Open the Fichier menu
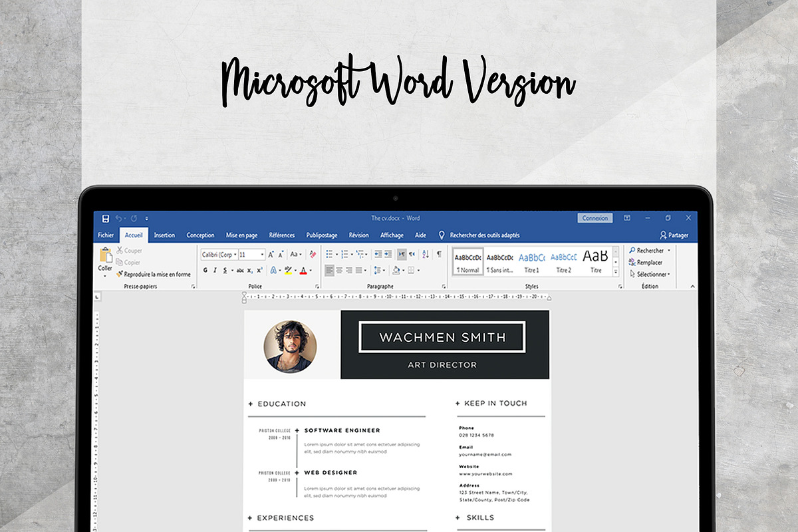 click(106, 235)
